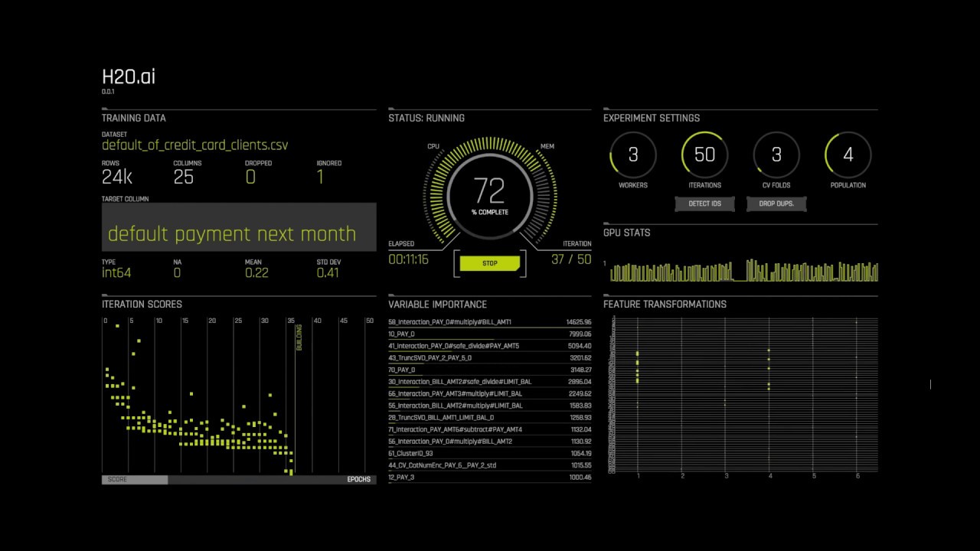
Task: Click the importance value 7999.06
Action: click(x=580, y=334)
